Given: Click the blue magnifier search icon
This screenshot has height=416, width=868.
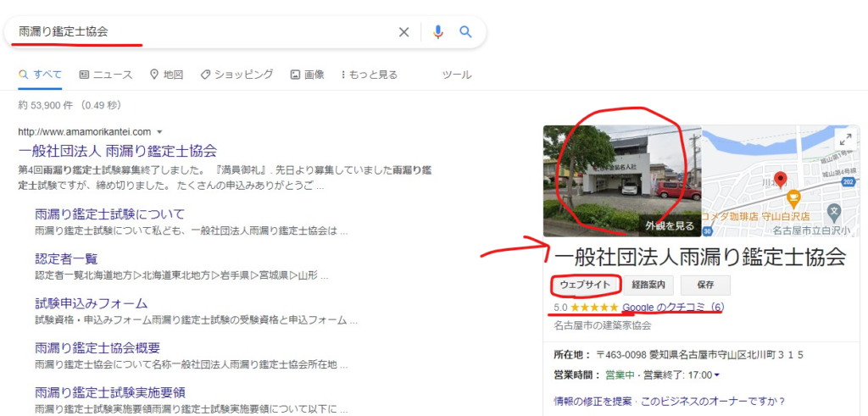Looking at the screenshot, I should click(465, 32).
